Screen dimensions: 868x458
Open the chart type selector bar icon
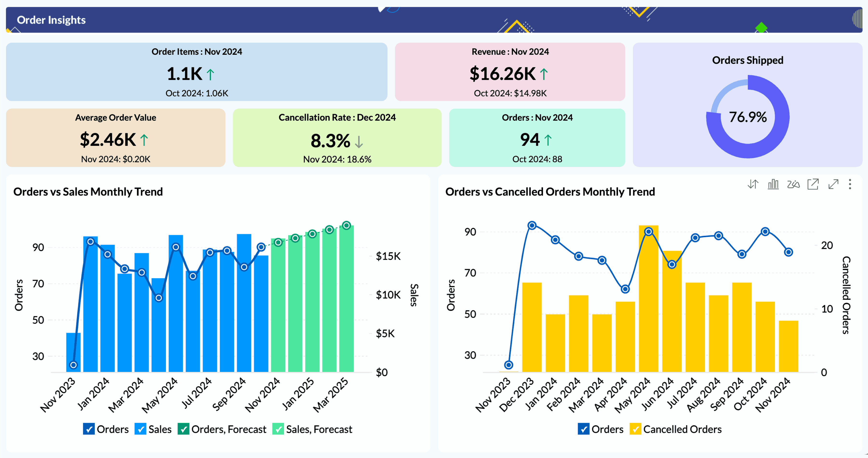point(773,184)
